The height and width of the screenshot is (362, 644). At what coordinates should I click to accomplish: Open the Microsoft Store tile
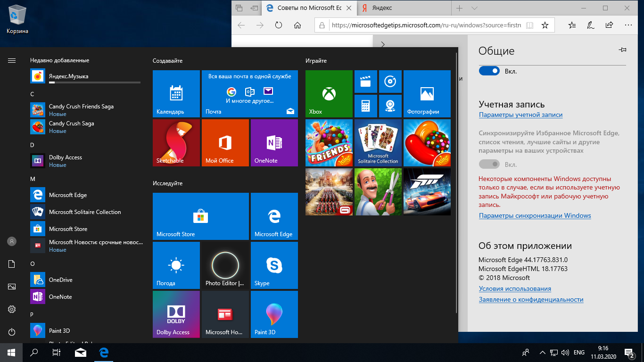pos(201,216)
